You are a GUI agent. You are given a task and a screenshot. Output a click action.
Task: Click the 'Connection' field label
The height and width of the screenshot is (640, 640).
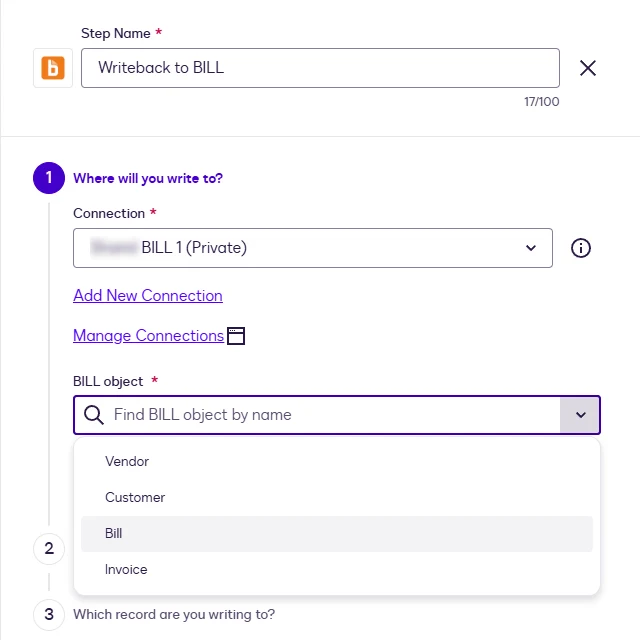click(109, 213)
